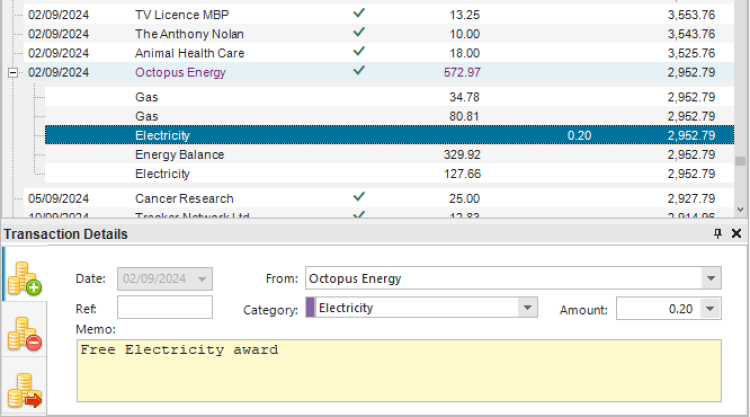This screenshot has height=417, width=750.
Task: Pin the Transaction Details panel
Action: [x=717, y=233]
